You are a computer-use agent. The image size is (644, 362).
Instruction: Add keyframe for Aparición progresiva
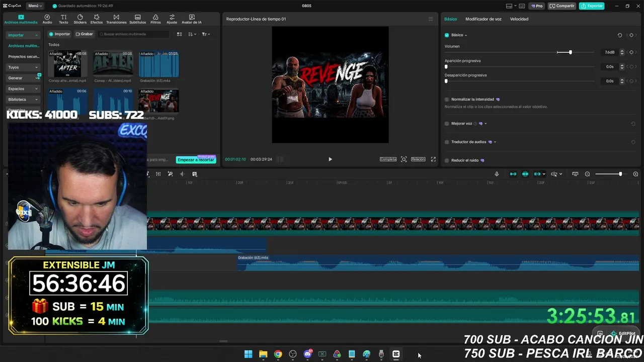(x=631, y=66)
